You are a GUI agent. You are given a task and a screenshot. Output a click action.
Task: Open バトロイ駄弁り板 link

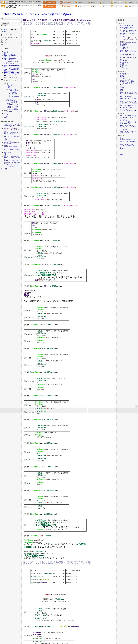[x=11, y=89]
